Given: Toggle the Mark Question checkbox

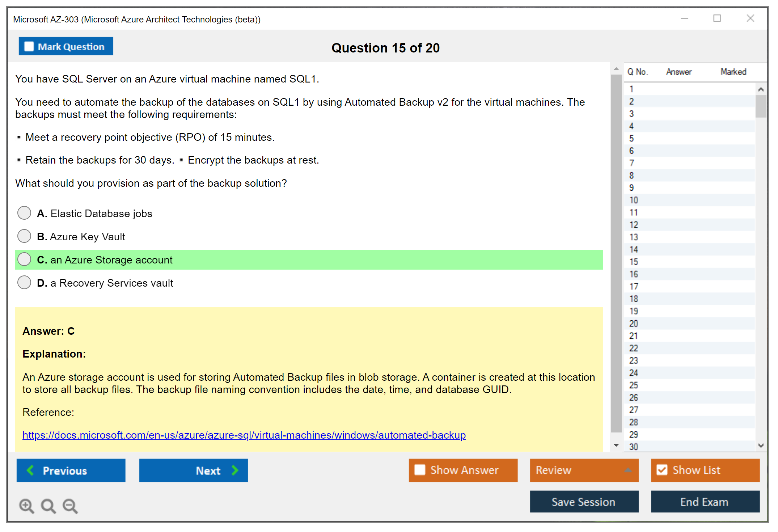Looking at the screenshot, I should 29,46.
